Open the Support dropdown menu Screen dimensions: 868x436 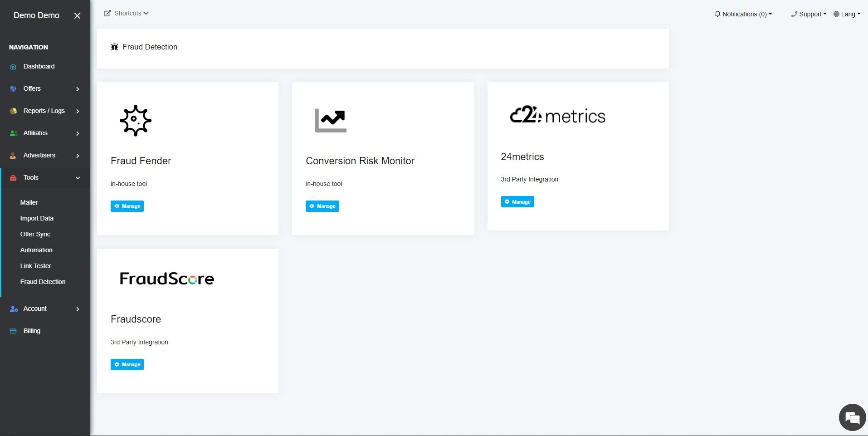click(809, 14)
